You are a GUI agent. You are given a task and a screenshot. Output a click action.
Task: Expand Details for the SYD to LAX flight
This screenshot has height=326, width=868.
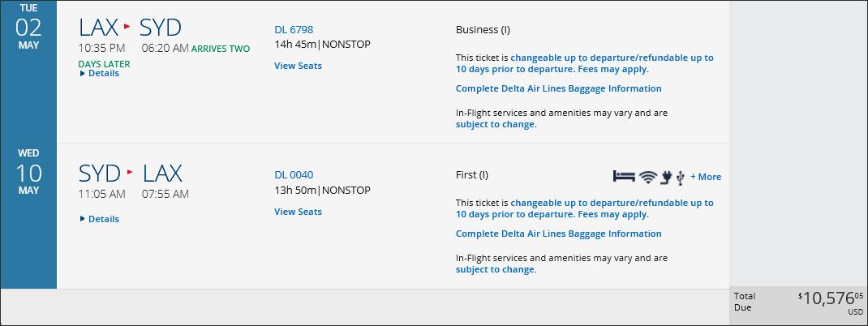pyautogui.click(x=100, y=219)
